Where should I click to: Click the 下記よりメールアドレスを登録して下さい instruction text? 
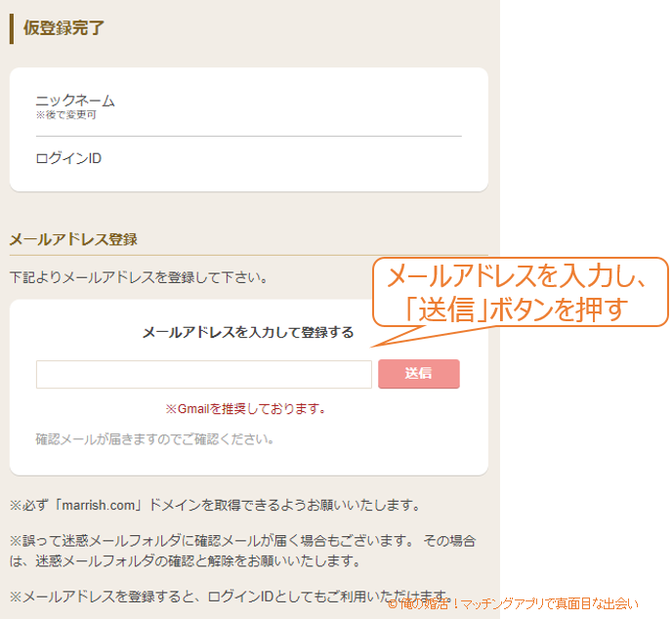[x=138, y=277]
